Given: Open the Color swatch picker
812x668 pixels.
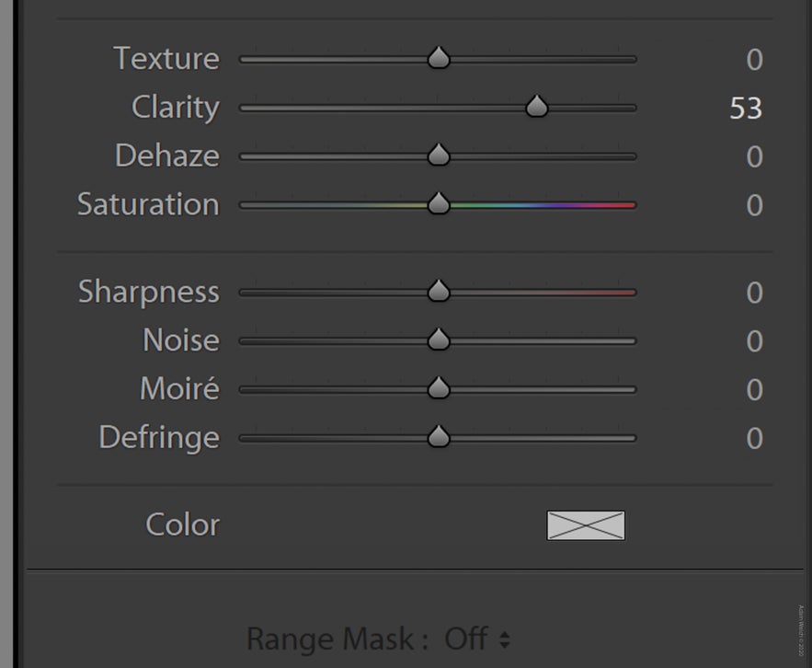Looking at the screenshot, I should 586,524.
